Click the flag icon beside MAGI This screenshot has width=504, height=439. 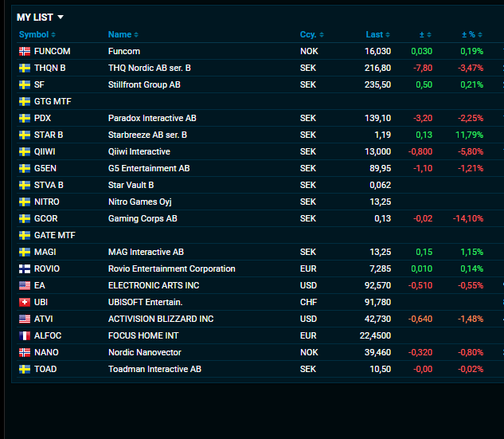pyautogui.click(x=25, y=252)
